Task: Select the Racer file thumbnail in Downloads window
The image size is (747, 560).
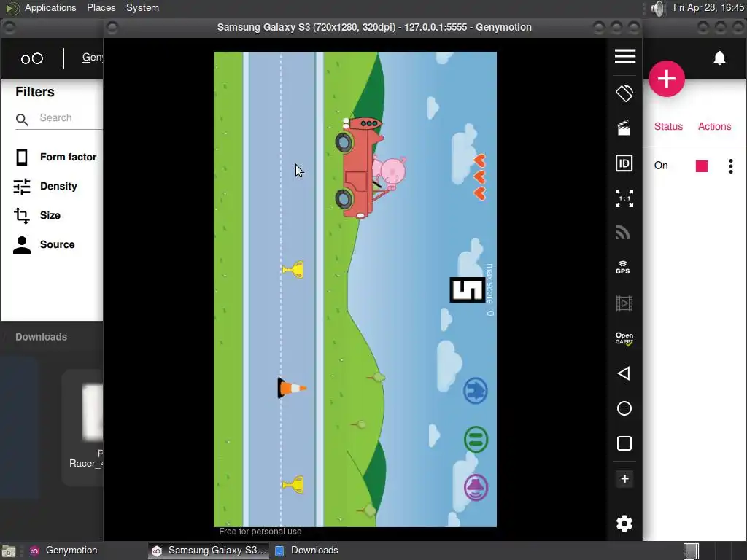Action: [93, 412]
